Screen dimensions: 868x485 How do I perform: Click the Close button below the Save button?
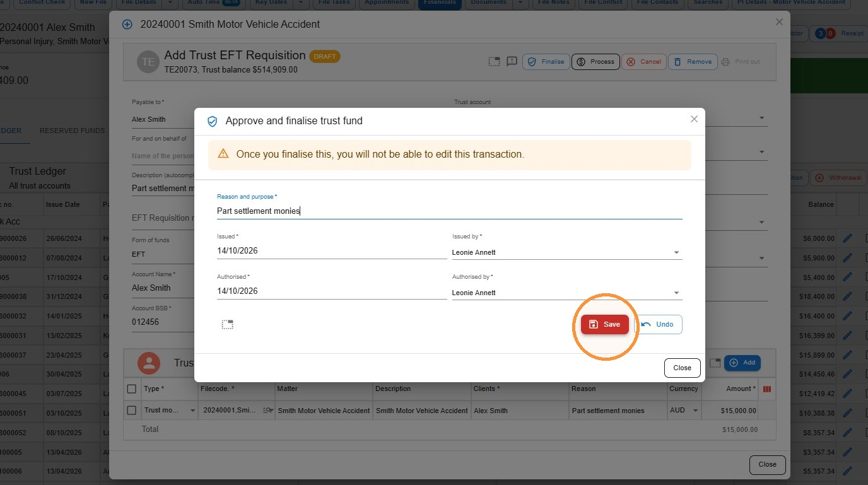[682, 368]
